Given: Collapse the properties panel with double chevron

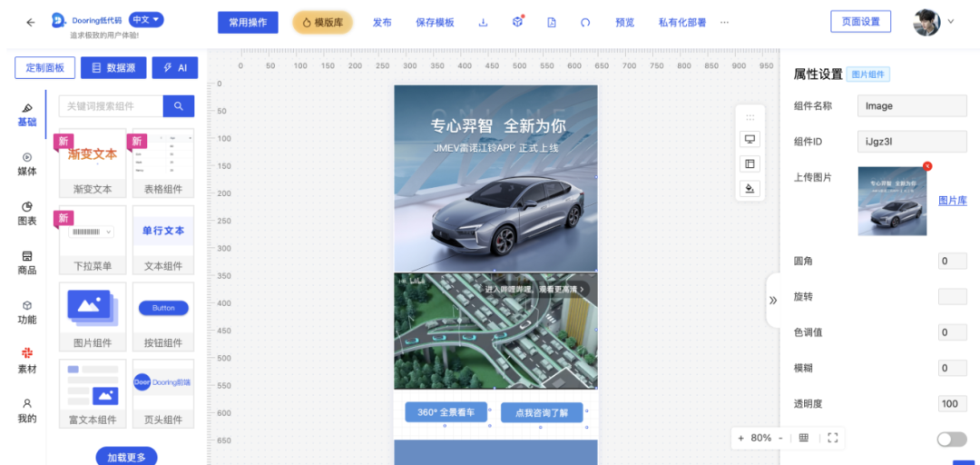Looking at the screenshot, I should 773,301.
